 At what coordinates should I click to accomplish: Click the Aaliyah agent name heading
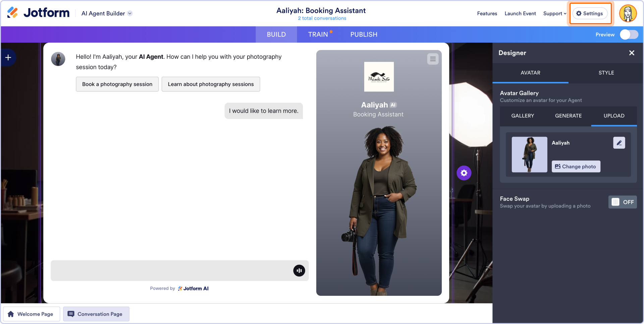pos(374,105)
